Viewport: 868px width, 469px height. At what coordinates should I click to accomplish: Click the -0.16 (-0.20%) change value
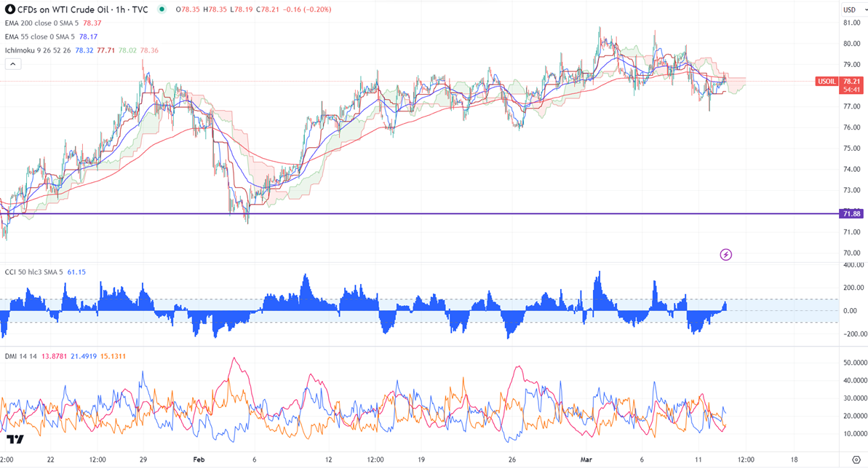pos(307,9)
